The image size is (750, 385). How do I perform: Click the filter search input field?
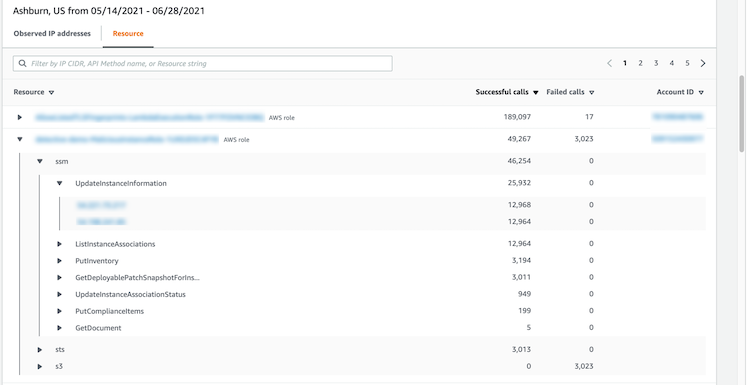click(x=202, y=64)
